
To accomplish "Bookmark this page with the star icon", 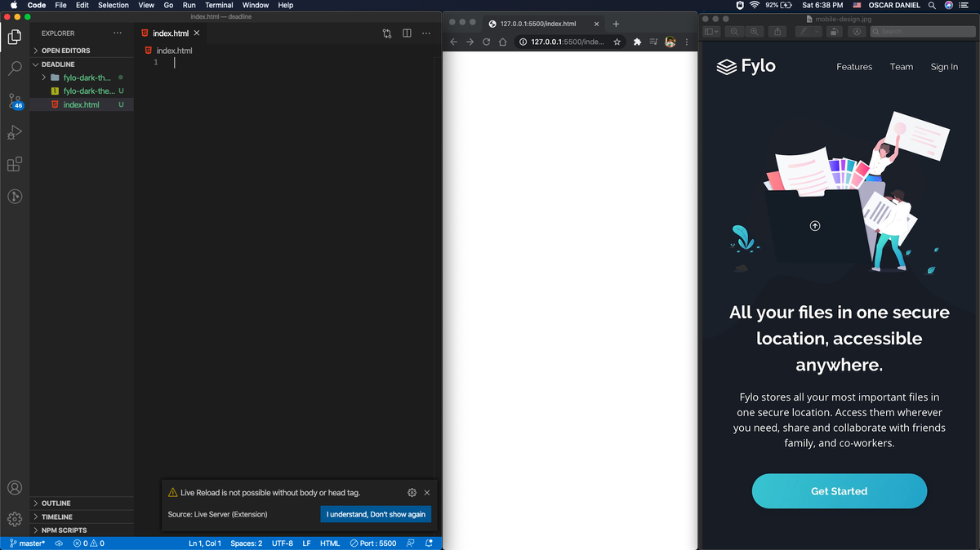I will 617,42.
